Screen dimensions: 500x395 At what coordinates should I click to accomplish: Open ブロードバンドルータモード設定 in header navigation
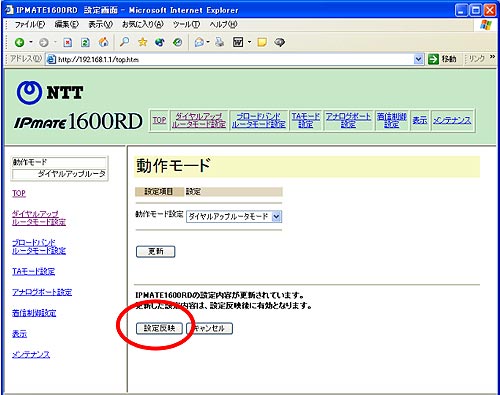tap(259, 120)
